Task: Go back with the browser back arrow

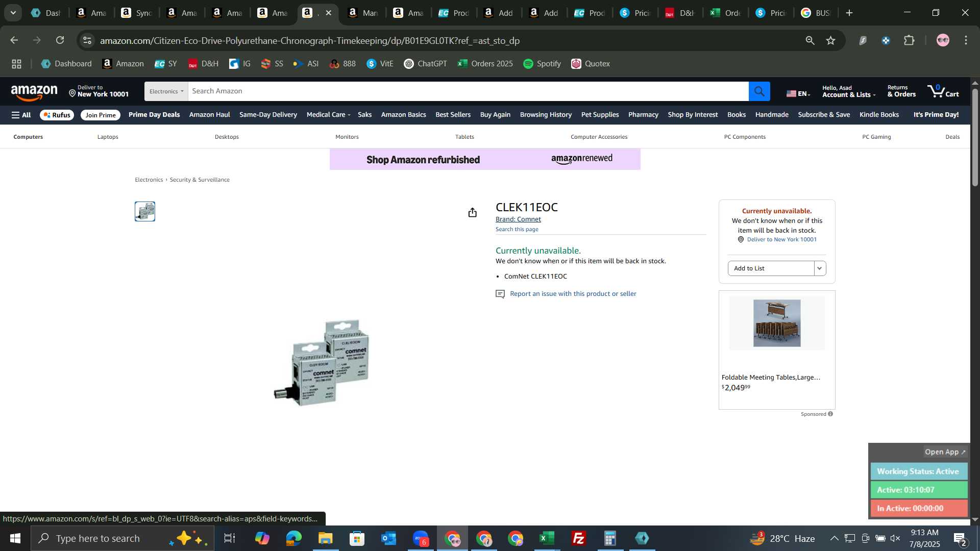Action: 14,40
